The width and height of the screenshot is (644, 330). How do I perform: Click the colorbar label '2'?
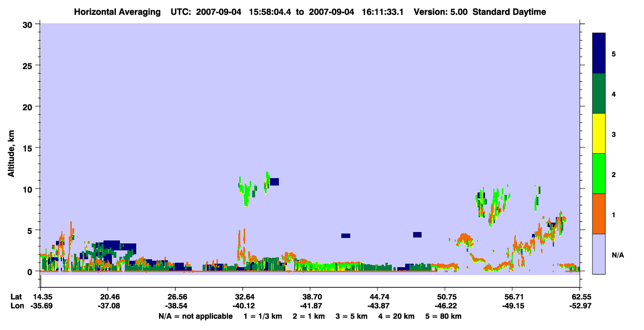(613, 174)
